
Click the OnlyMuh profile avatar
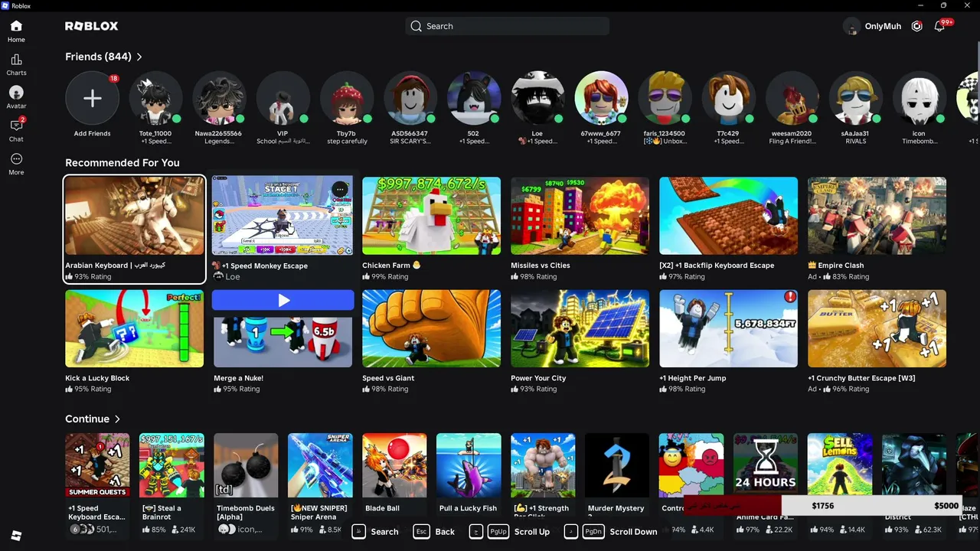coord(851,26)
